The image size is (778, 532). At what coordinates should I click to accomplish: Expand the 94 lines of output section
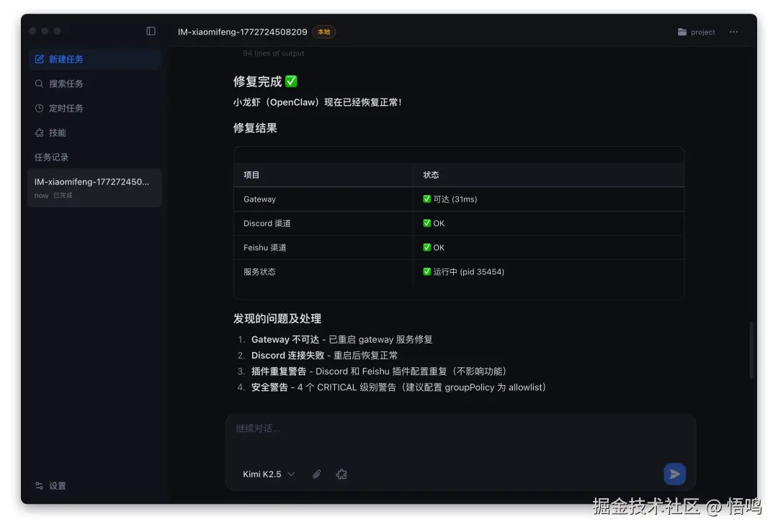coord(274,53)
